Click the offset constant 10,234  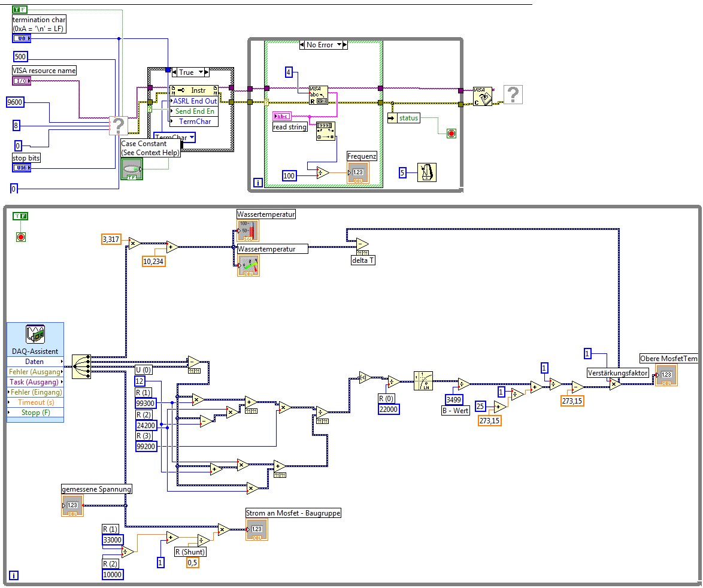click(x=154, y=261)
